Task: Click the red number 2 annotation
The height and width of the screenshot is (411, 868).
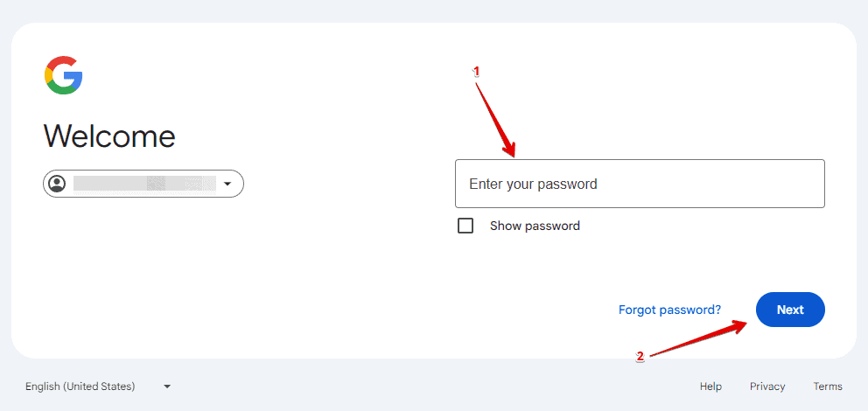Action: [x=640, y=357]
